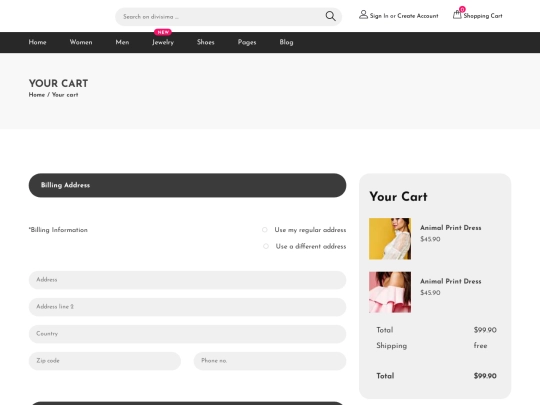
Task: Click into the Zip code field
Action: pyautogui.click(x=105, y=361)
